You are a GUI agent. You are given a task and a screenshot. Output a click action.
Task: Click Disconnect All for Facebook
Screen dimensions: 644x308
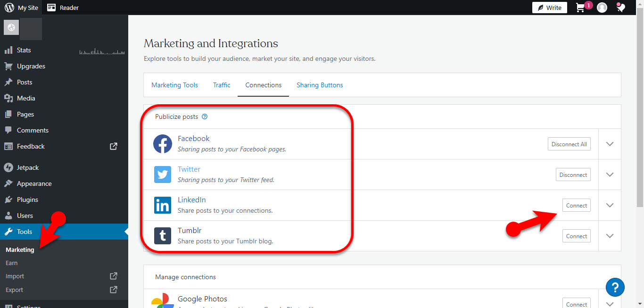click(569, 144)
